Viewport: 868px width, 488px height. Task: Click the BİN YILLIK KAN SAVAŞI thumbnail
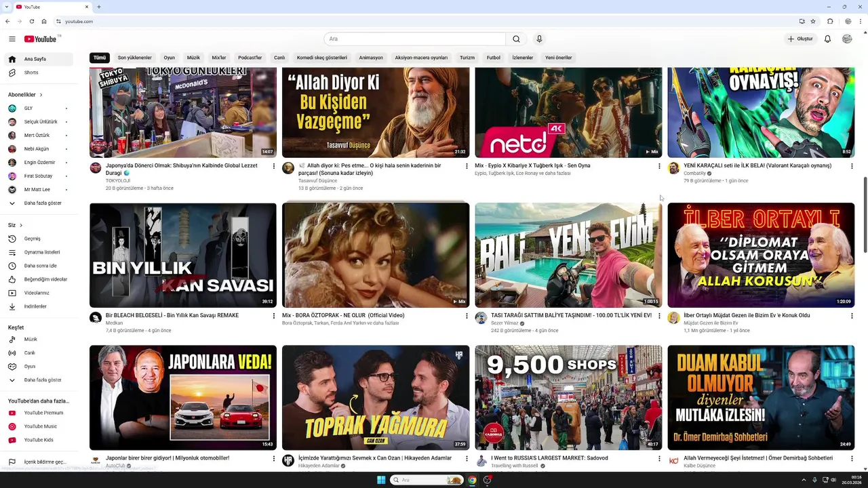tap(183, 256)
